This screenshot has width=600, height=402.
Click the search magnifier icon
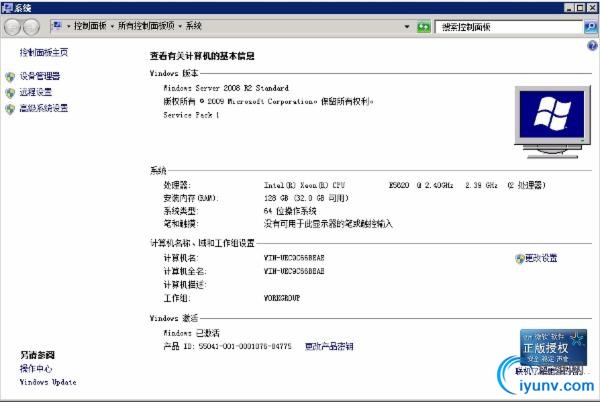click(x=591, y=27)
